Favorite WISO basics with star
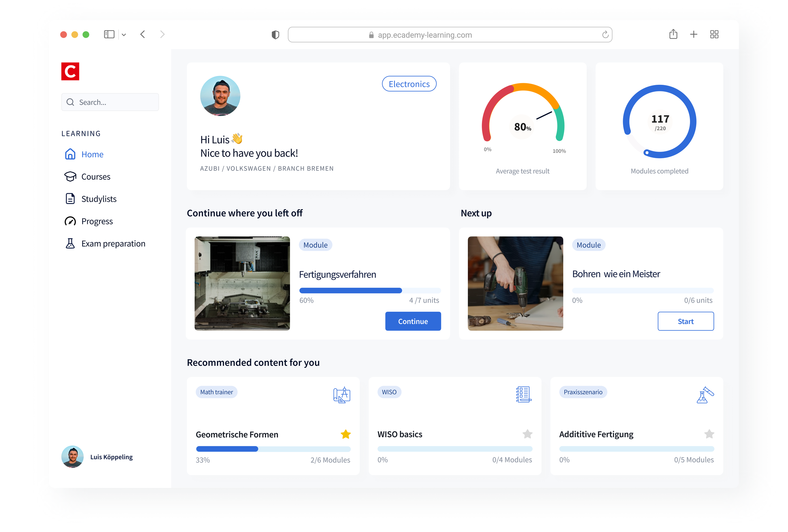 pyautogui.click(x=527, y=434)
